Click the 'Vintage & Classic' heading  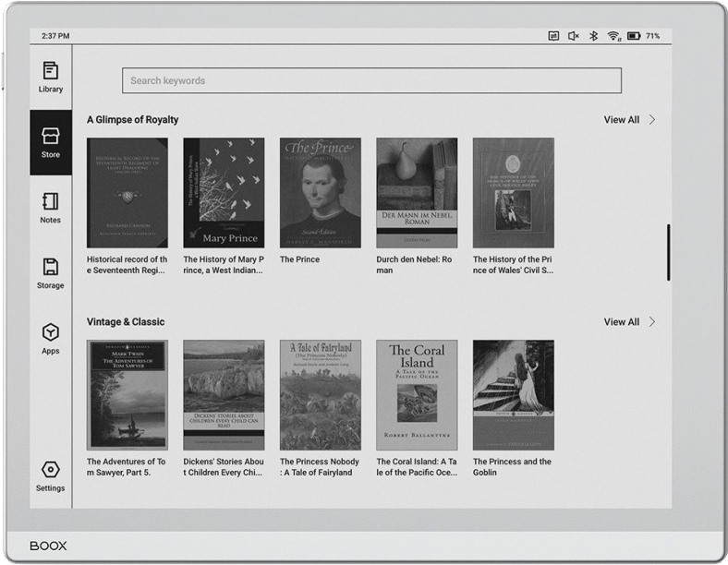point(126,322)
